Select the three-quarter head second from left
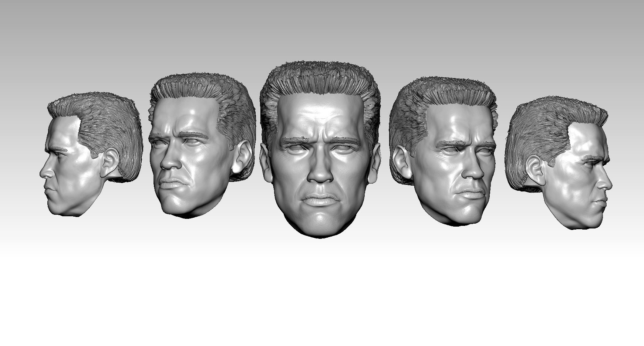Image resolution: width=644 pixels, height=346 pixels. [x=202, y=145]
